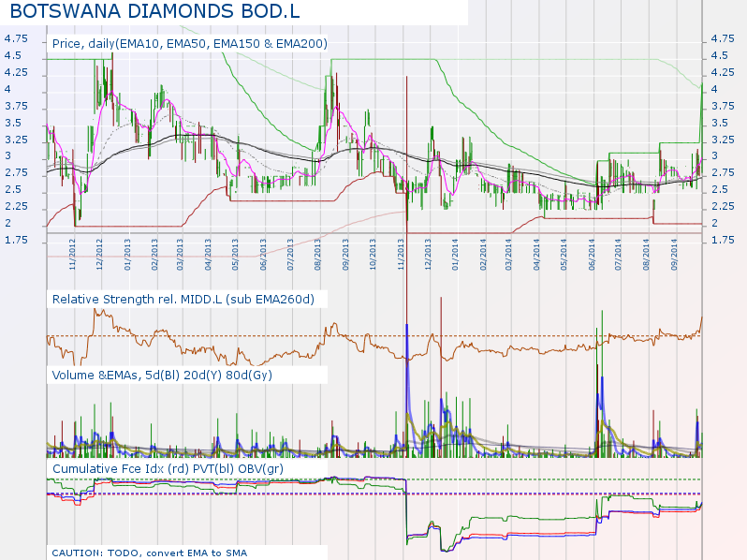Viewport: 747px width, 560px height.
Task: Click the Relative Strength rel. MIDD.L label
Action: 183,300
